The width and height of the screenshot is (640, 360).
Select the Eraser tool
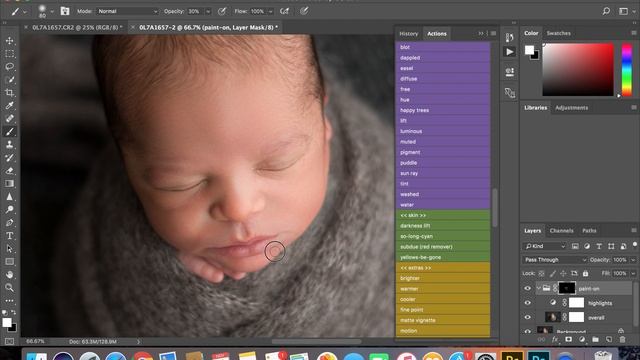point(10,171)
